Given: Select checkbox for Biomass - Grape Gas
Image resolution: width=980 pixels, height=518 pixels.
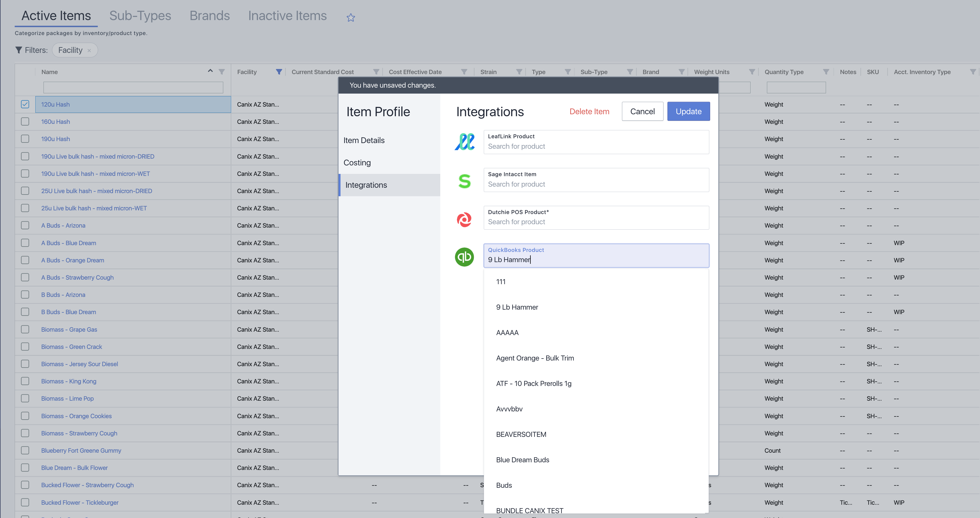Looking at the screenshot, I should tap(25, 329).
